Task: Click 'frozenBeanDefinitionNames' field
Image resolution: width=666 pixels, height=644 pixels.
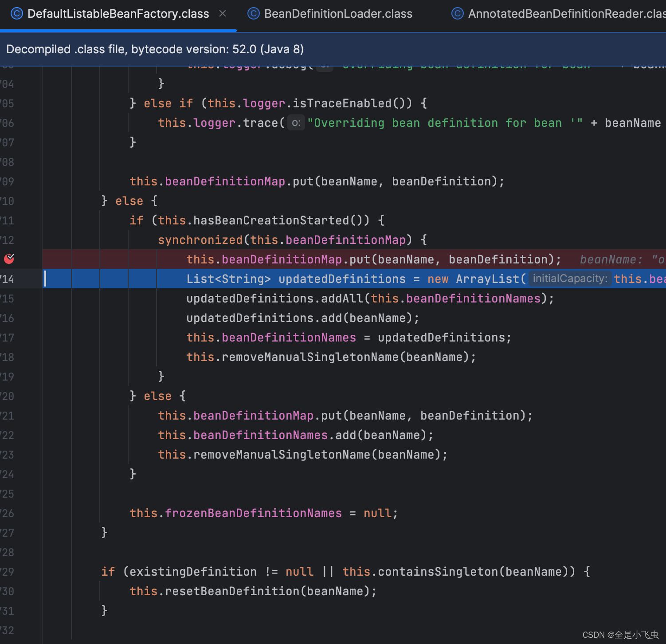Action: [253, 513]
